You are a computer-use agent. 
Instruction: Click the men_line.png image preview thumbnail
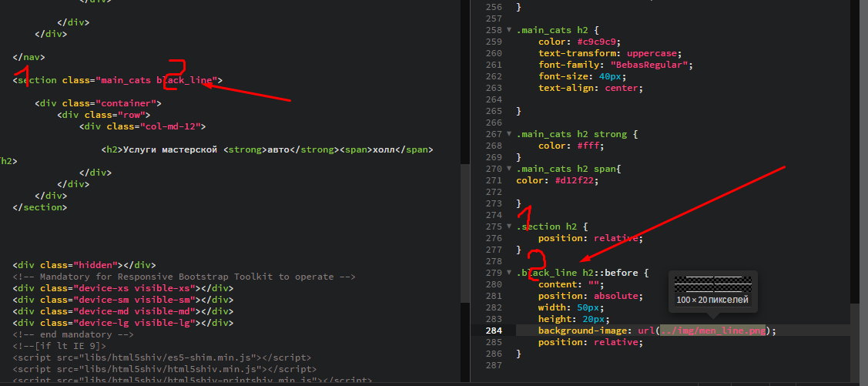[x=713, y=284]
